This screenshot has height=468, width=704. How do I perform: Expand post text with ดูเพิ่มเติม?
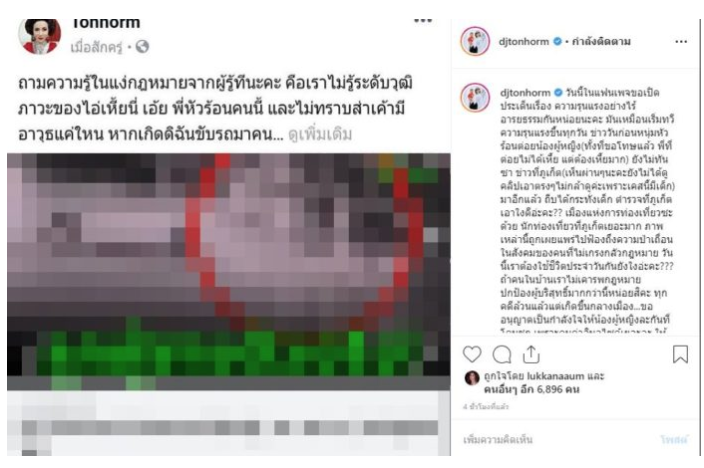coord(320,134)
